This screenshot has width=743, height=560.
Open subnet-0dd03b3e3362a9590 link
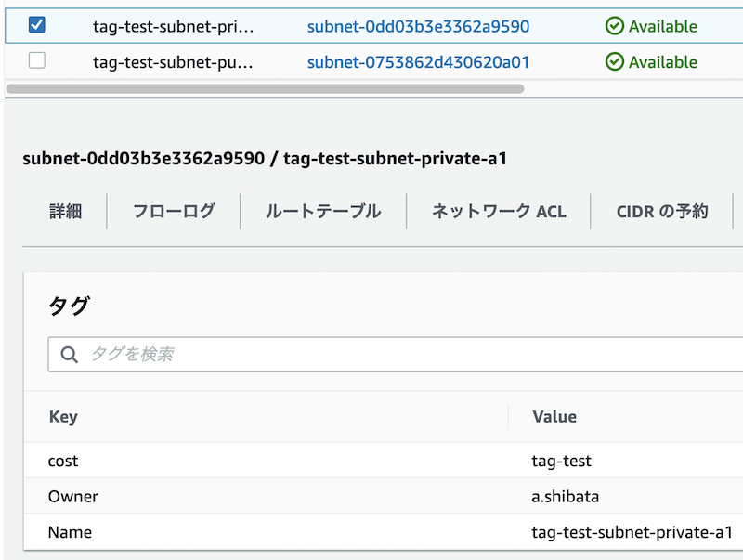[418, 26]
